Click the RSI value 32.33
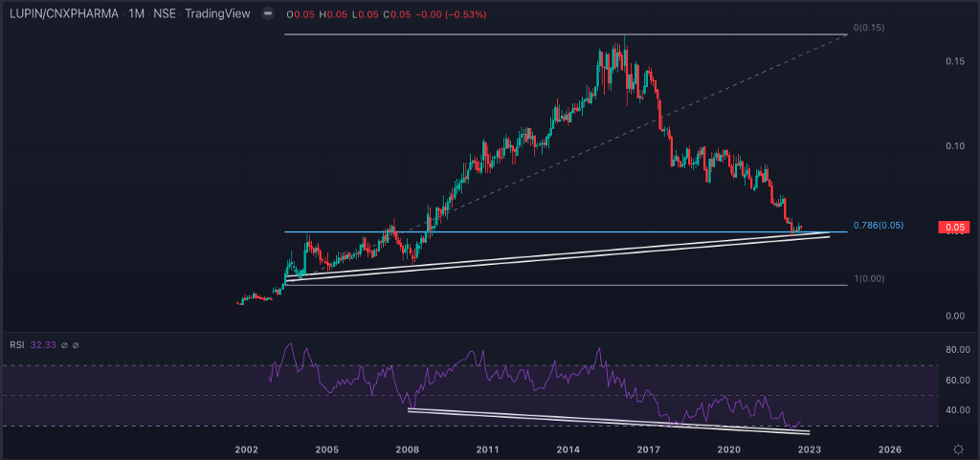 41,345
